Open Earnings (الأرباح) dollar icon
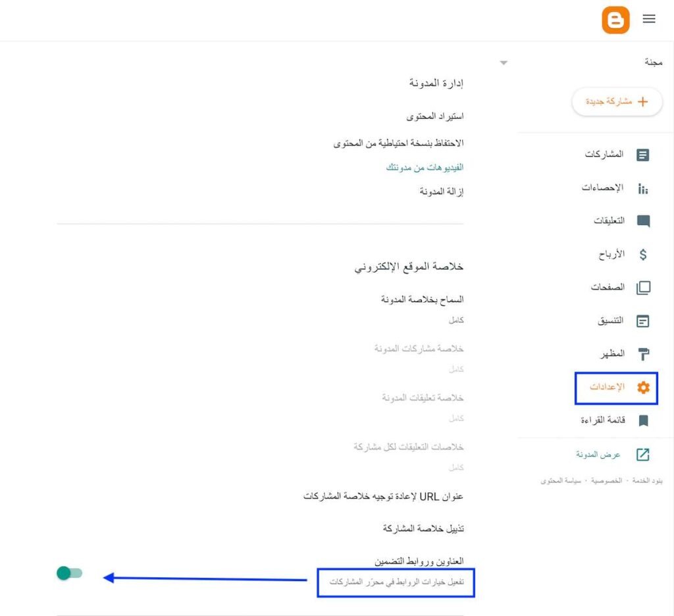674x616 pixels. click(643, 255)
